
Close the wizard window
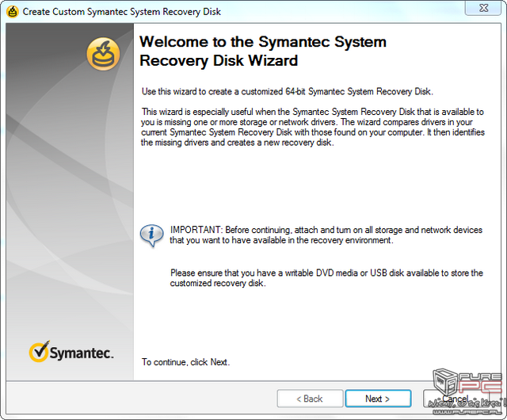coord(483,8)
